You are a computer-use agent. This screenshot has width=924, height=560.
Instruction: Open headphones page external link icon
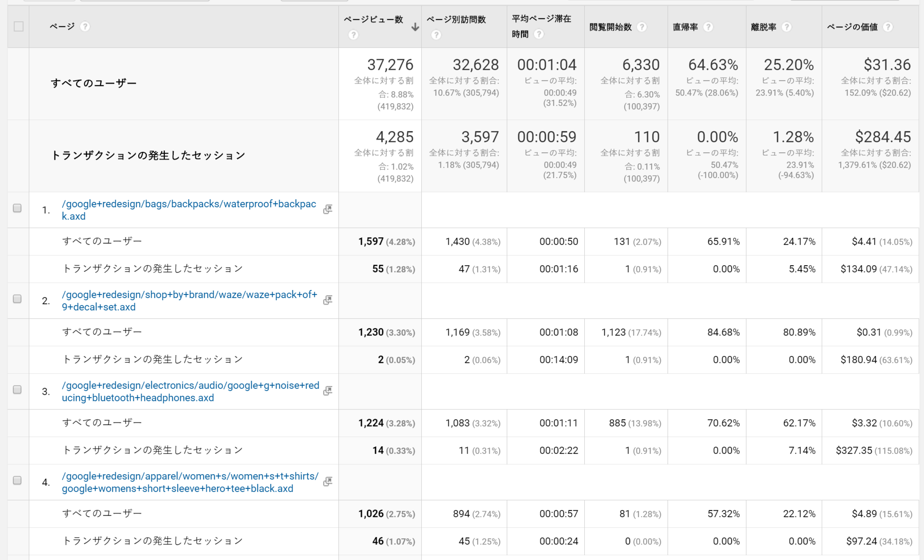click(x=328, y=391)
